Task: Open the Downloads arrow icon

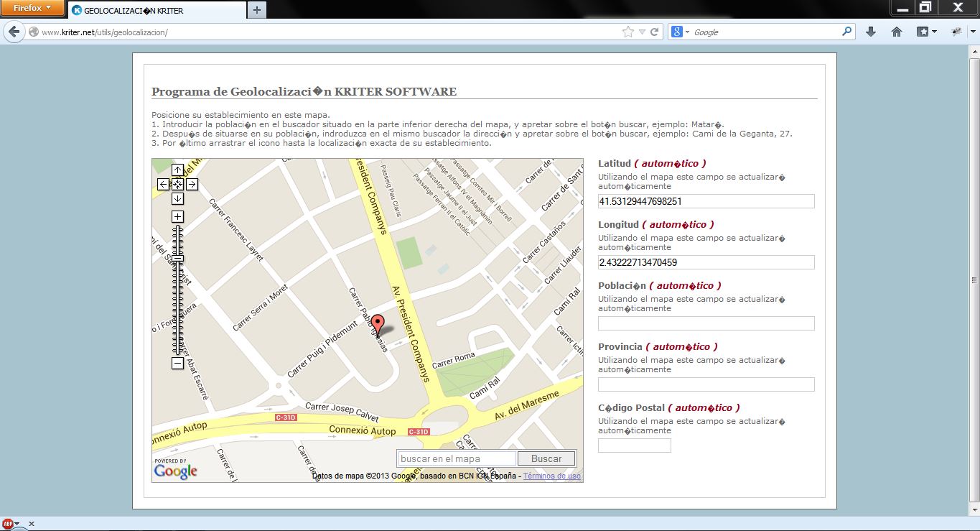Action: tap(871, 32)
